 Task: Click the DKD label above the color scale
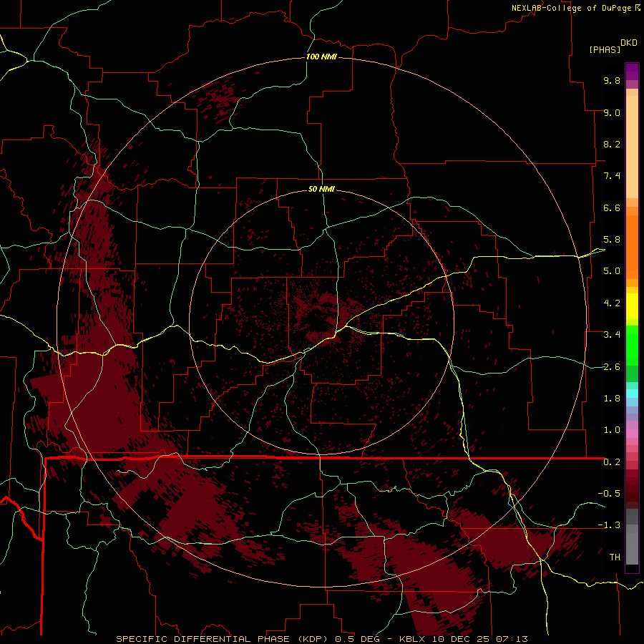[629, 43]
